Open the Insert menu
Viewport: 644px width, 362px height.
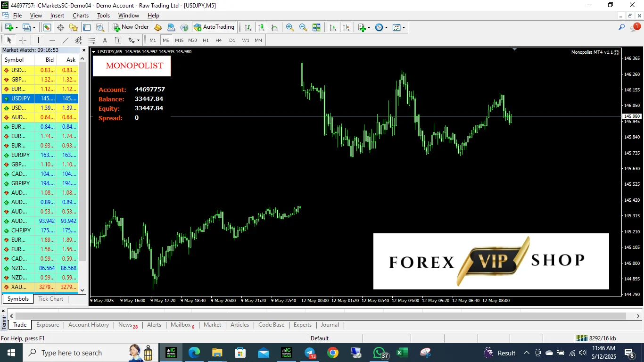58,16
